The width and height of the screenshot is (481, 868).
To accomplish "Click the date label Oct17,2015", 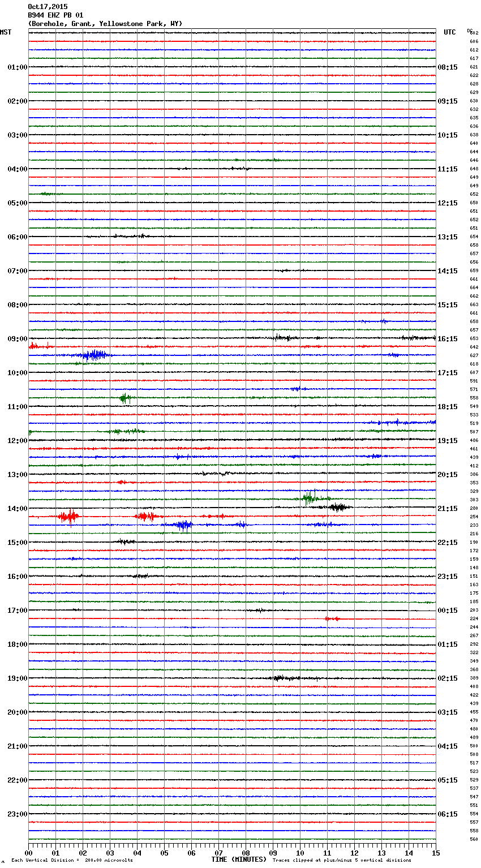I will tap(48, 7).
